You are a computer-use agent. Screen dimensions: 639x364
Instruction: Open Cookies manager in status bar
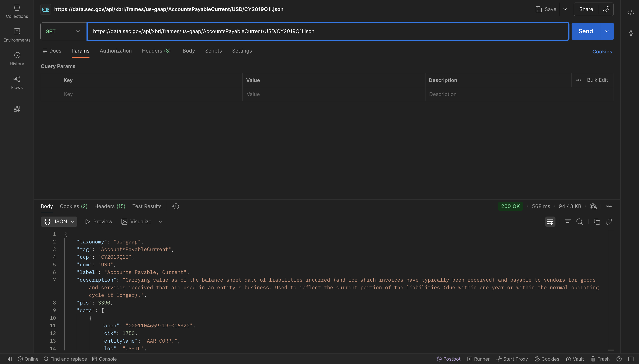point(547,359)
